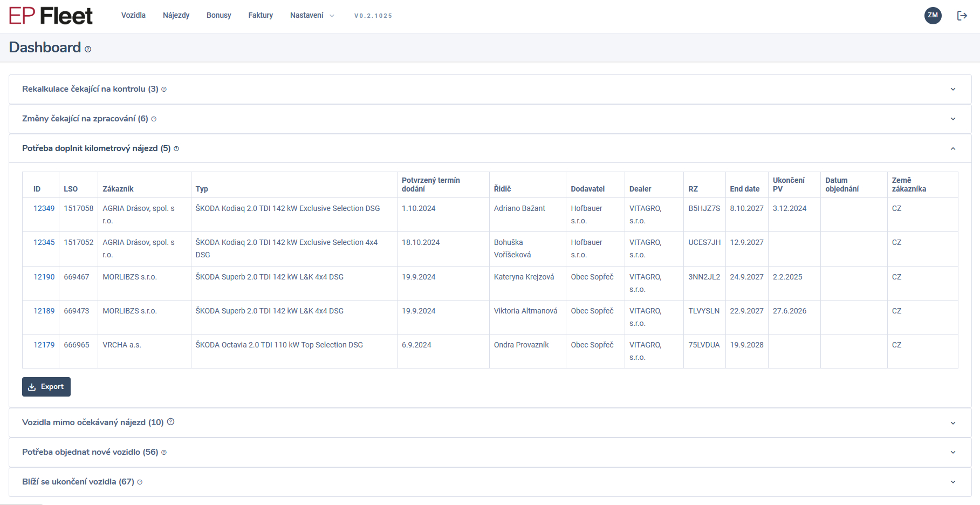Click info icon beside Potřeba objednat nové vozidlo
980x505 pixels.
[164, 453]
